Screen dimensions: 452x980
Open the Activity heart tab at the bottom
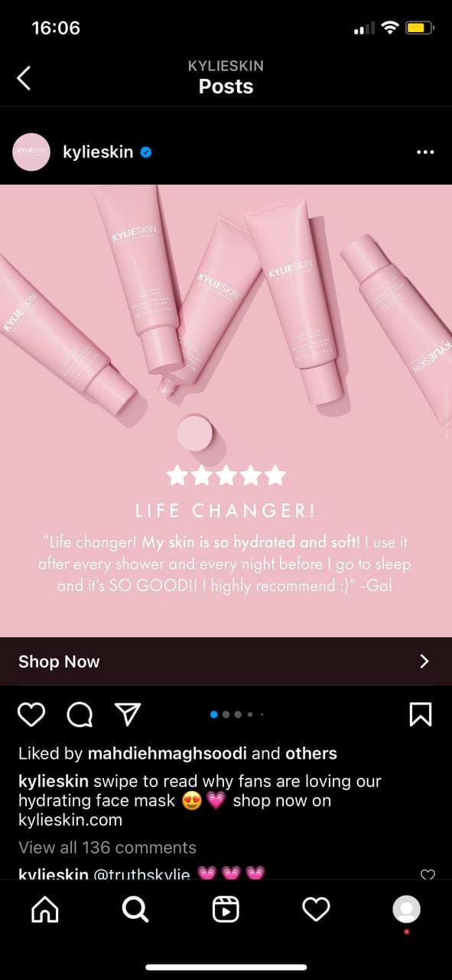(x=316, y=910)
